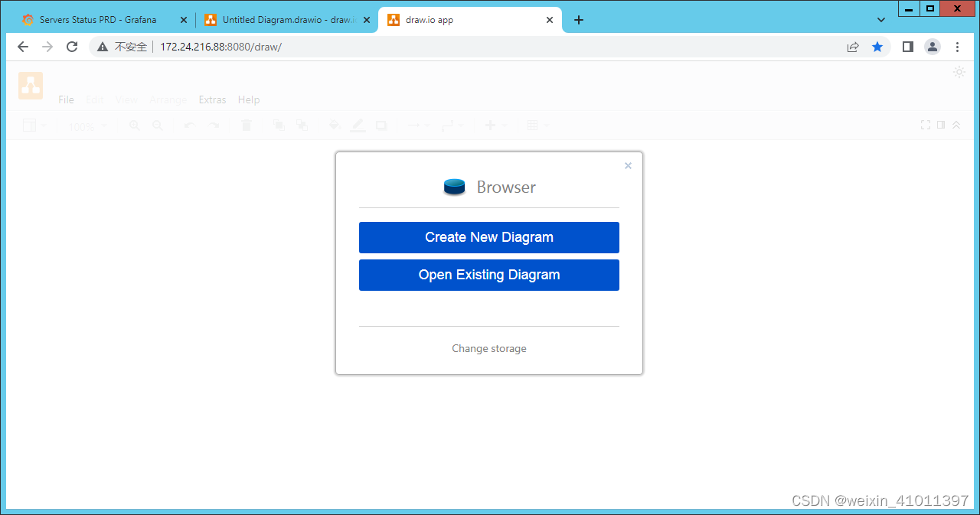980x515 pixels.
Task: Open the Shadow toggle icon in the toolbar
Action: coord(381,125)
